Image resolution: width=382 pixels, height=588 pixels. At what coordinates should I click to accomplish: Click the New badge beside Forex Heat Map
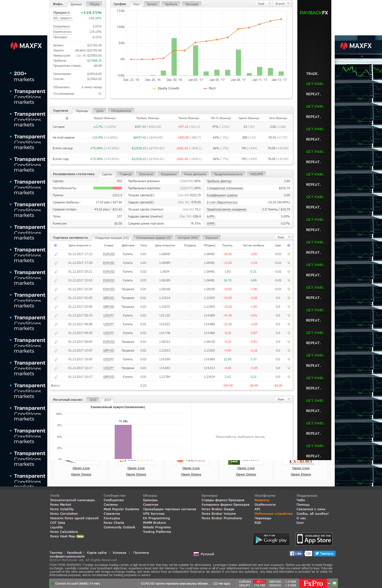pyautogui.click(x=80, y=536)
